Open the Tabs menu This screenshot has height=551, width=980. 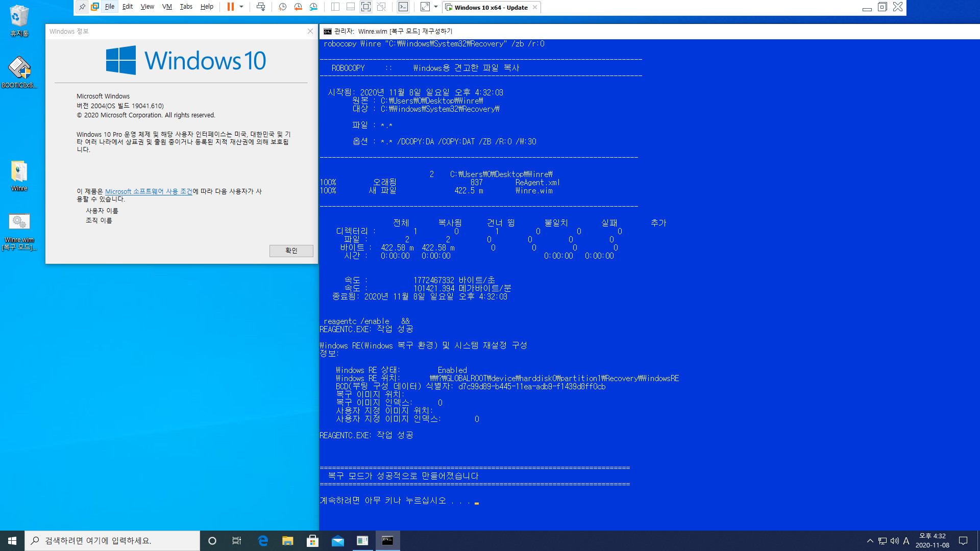186,7
